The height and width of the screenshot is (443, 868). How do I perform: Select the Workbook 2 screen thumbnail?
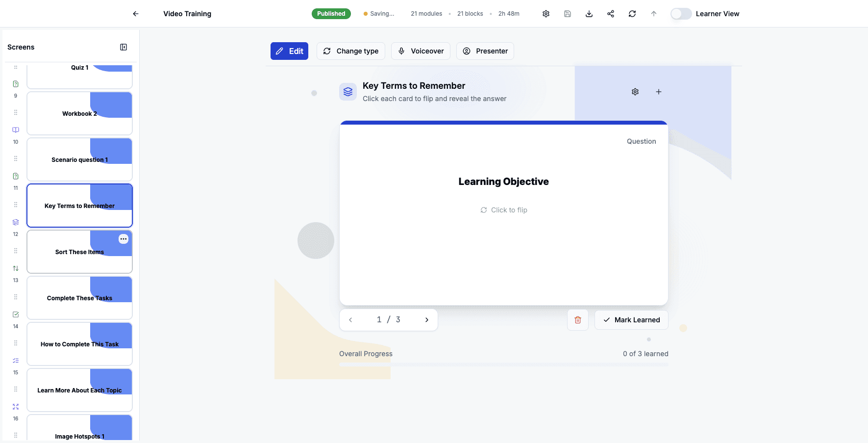[79, 113]
